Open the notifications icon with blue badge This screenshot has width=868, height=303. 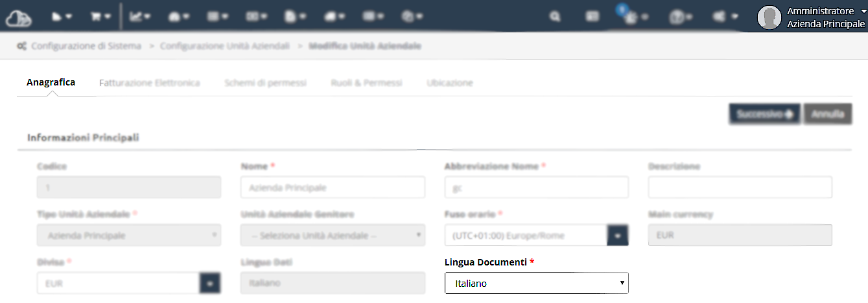pyautogui.click(x=631, y=16)
